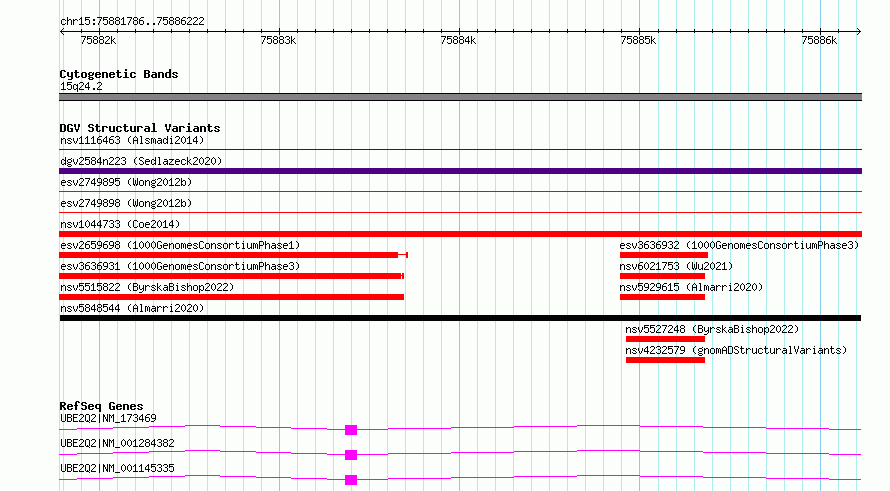
Task: Click the nsv5527248 (ByrskaBishop2022) label
Action: coord(712,329)
